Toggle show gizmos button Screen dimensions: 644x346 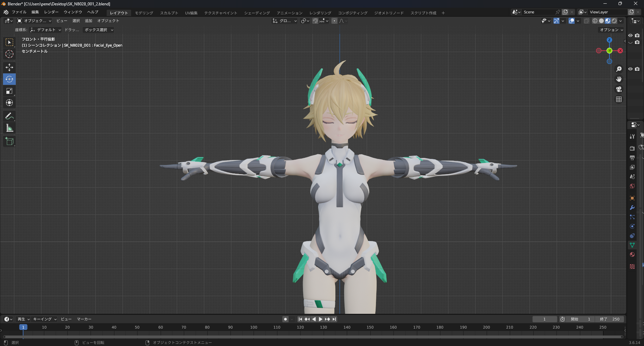556,21
